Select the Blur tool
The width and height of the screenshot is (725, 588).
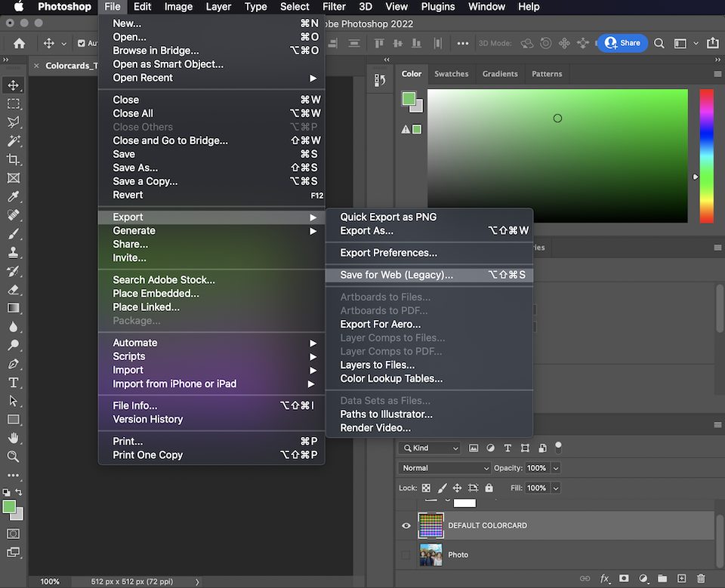(x=13, y=327)
